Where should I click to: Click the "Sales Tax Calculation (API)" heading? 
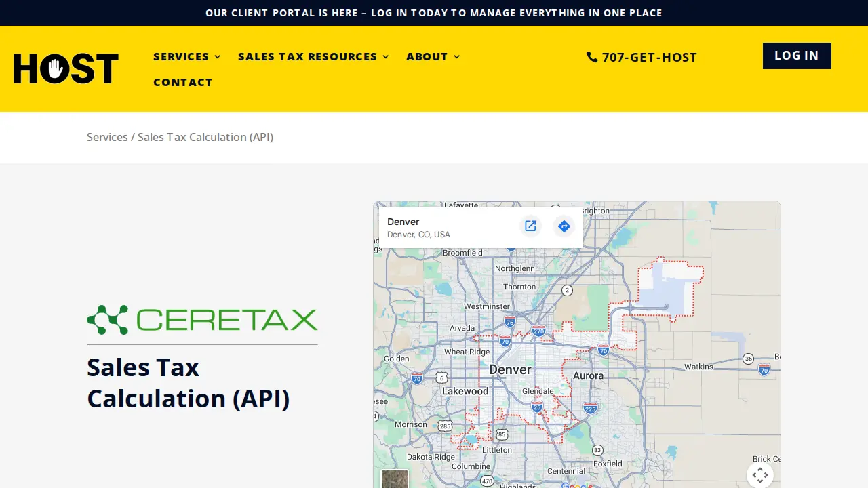189,382
